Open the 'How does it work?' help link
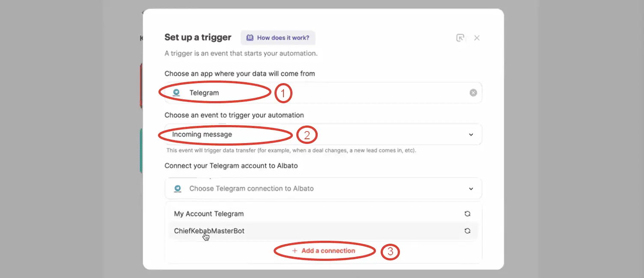 278,38
